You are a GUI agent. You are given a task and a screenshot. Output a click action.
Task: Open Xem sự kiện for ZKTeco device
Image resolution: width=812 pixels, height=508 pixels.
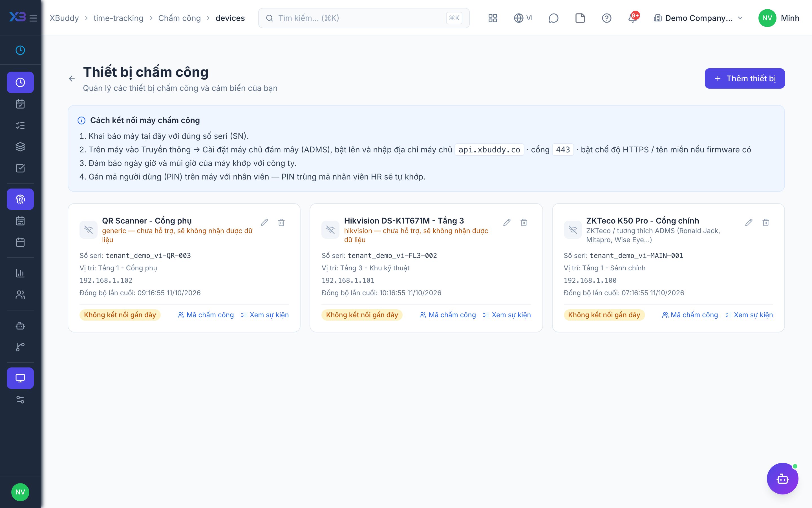(x=749, y=315)
